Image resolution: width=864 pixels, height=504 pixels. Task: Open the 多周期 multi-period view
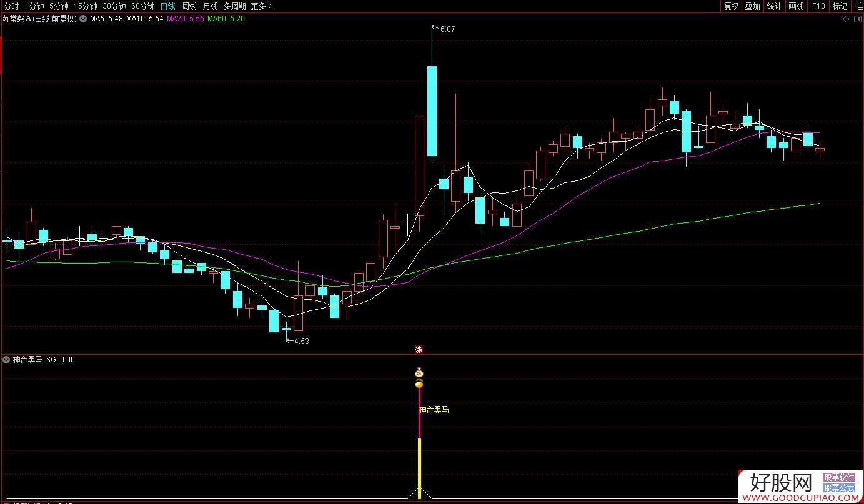point(234,6)
